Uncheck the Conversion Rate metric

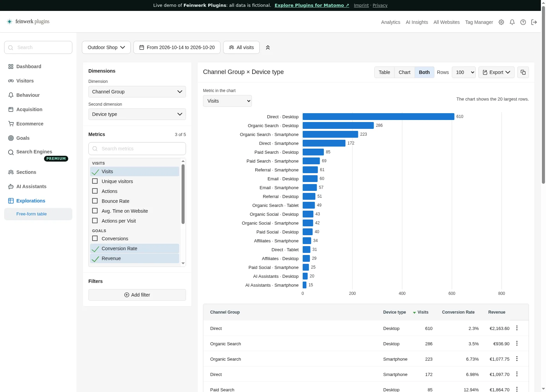pos(134,248)
